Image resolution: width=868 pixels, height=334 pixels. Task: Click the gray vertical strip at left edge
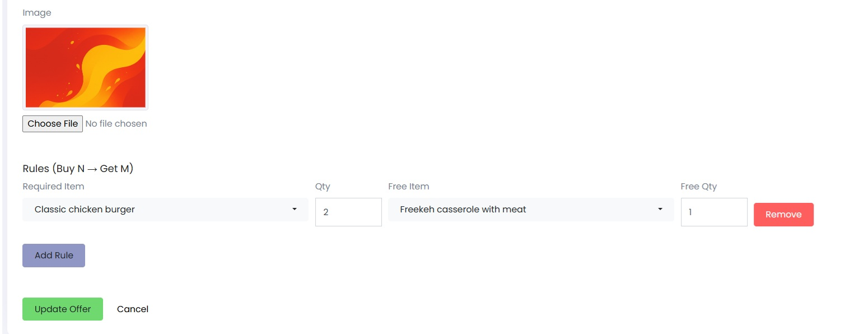(4, 167)
